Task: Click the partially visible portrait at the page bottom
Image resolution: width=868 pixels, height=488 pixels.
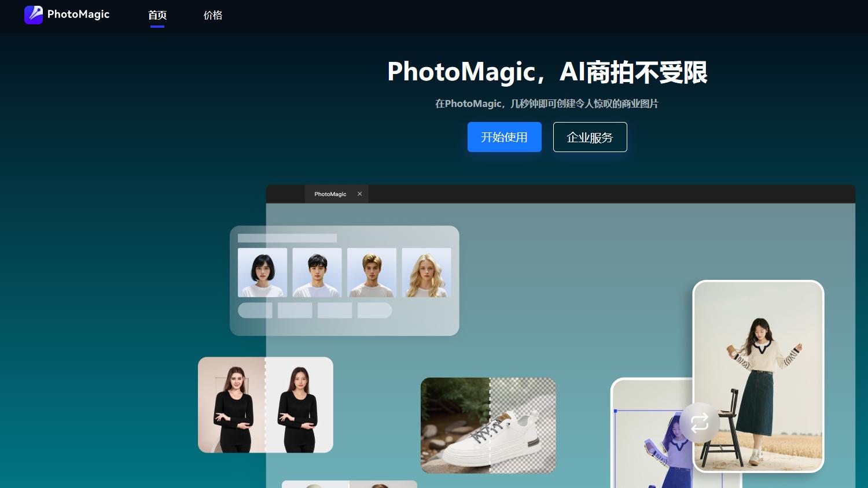Action: pyautogui.click(x=350, y=486)
